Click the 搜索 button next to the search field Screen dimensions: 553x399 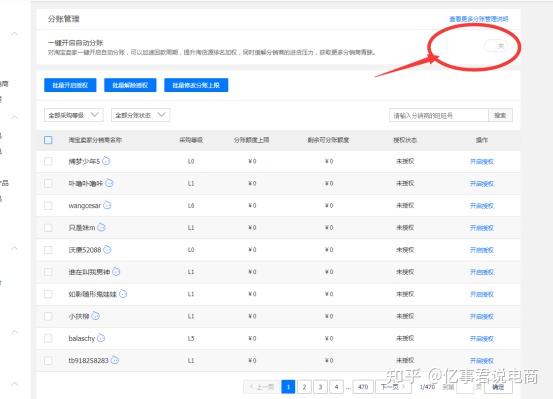click(x=500, y=115)
